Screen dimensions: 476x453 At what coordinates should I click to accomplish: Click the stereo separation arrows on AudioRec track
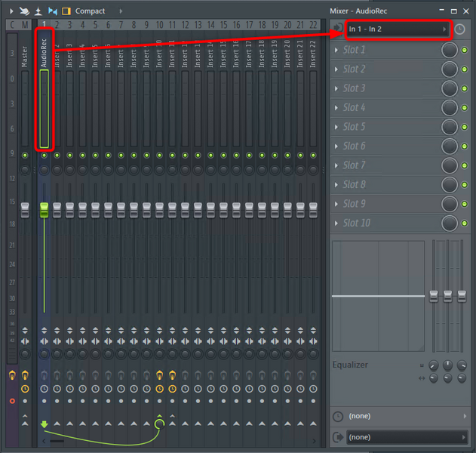[x=44, y=341]
